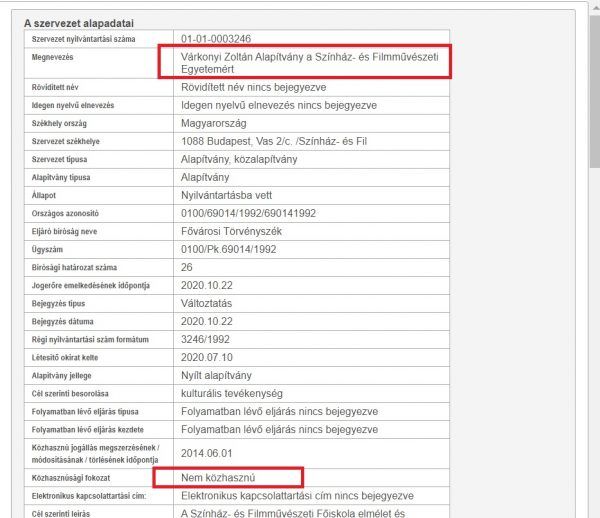Click the 'Ügyszám' row label
The height and width of the screenshot is (518, 600).
47,249
